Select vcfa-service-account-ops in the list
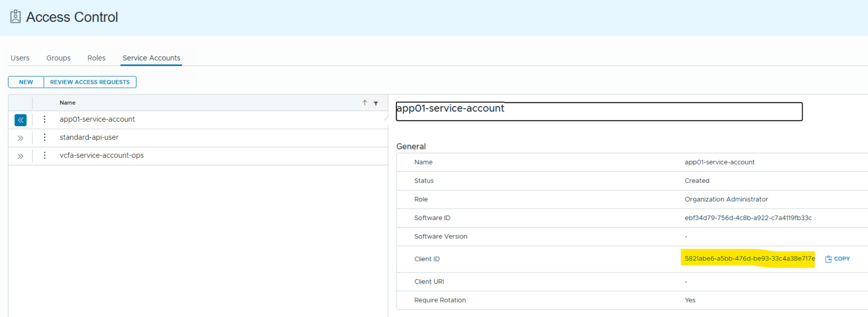The image size is (868, 317). pos(102,155)
